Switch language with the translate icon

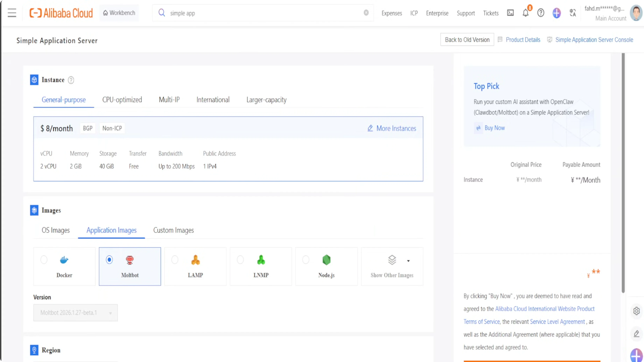pyautogui.click(x=572, y=13)
